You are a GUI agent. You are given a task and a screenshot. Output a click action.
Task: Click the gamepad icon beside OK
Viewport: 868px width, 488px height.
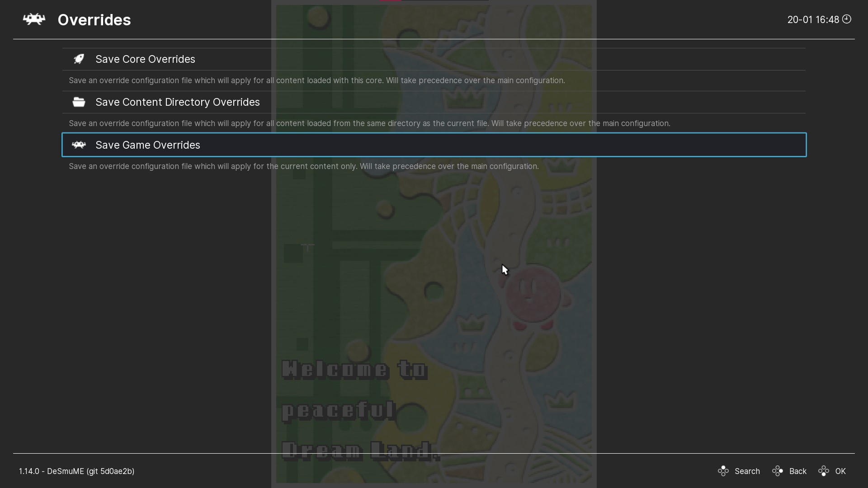[x=824, y=471]
